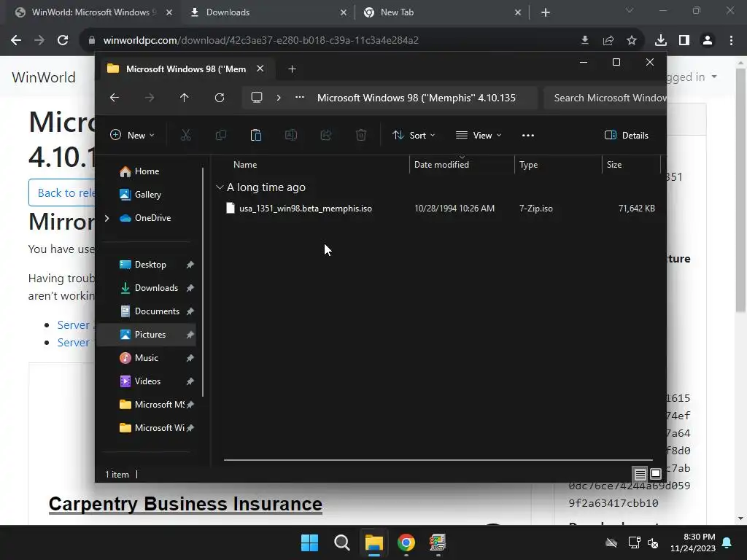The height and width of the screenshot is (560, 747).
Task: Open Chrome profile avatar
Action: pyautogui.click(x=708, y=41)
